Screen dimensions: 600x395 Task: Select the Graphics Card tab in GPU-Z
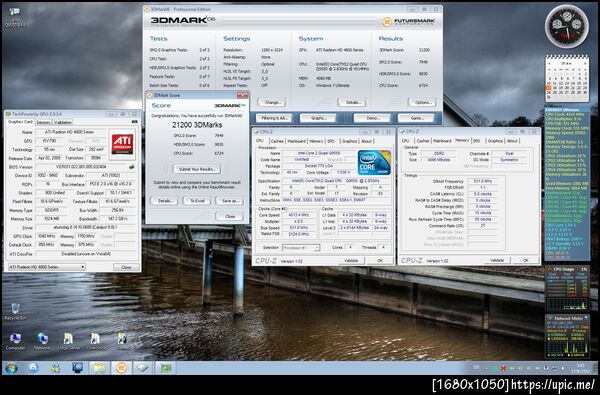(20, 122)
